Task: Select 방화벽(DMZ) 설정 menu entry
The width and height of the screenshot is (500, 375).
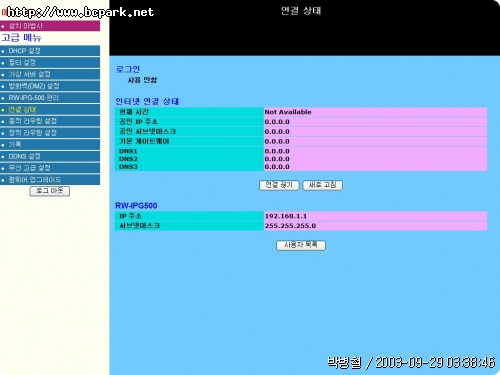Action: (50, 86)
